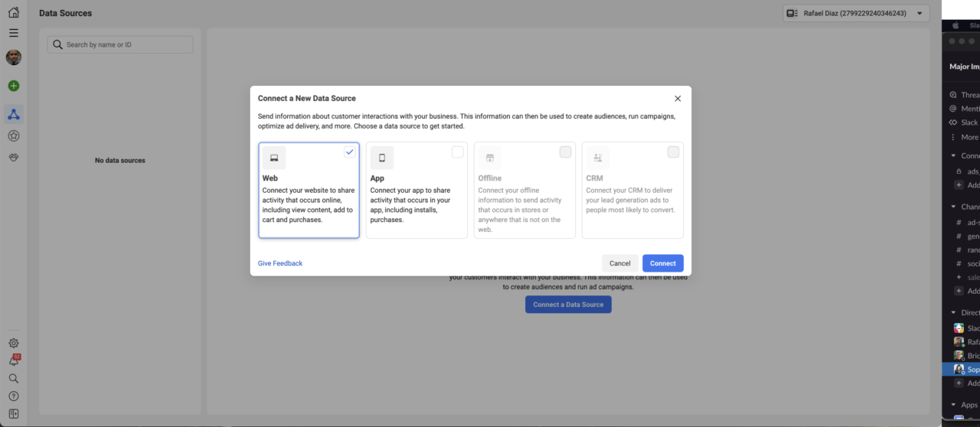This screenshot has height=427, width=980.
Task: Uncheck the Web data source checkbox
Action: (350, 152)
